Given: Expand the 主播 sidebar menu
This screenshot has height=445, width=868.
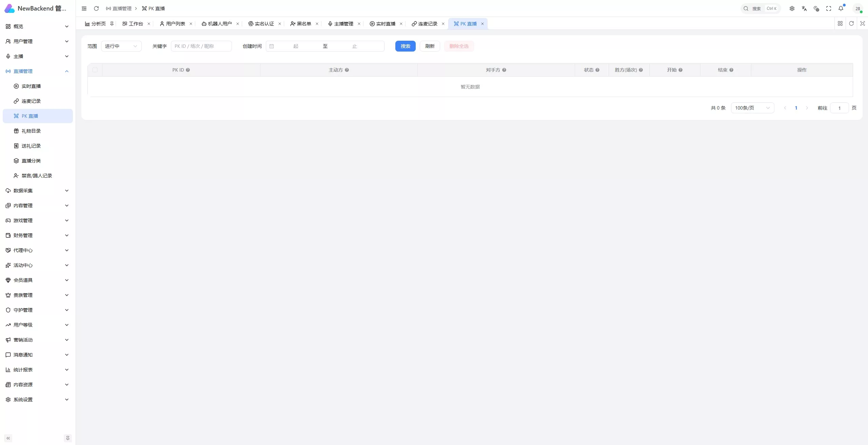Looking at the screenshot, I should pos(37,56).
